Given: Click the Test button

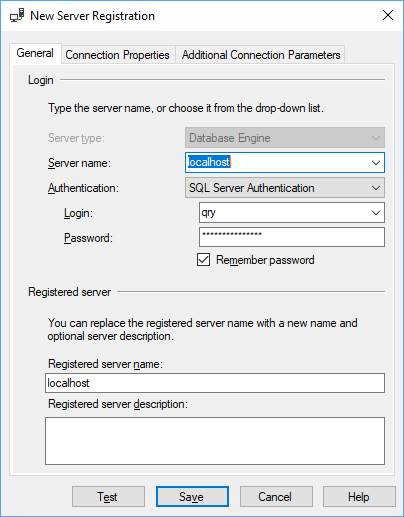Looking at the screenshot, I should click(x=108, y=497).
